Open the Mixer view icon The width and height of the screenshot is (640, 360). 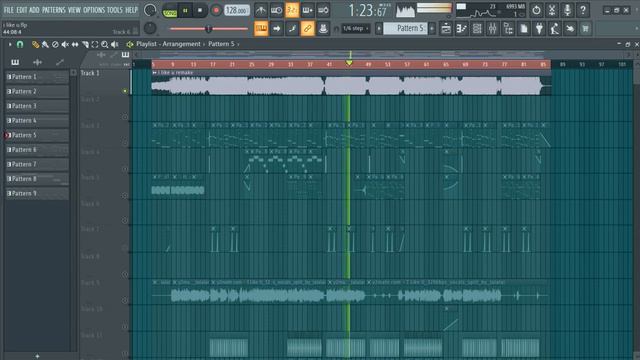pos(493,29)
